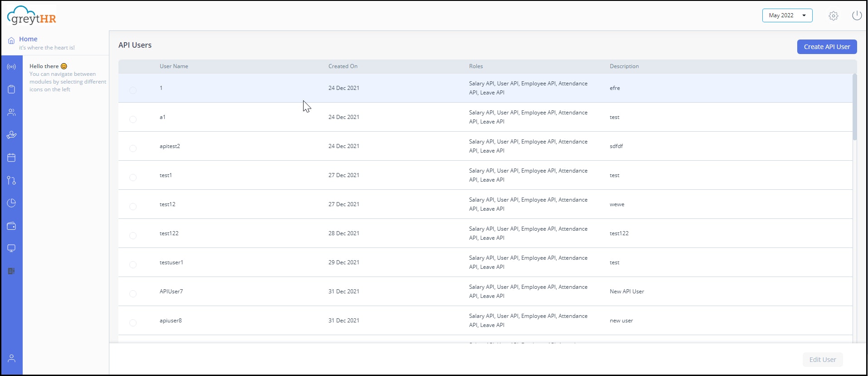Open the May 2022 month dropdown
The image size is (868, 376).
[x=787, y=15]
